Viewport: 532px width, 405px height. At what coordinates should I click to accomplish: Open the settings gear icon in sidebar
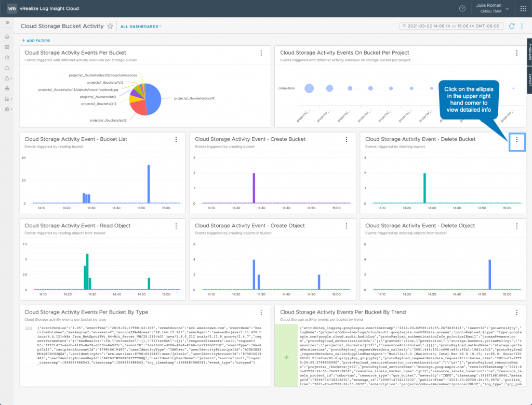(7, 109)
